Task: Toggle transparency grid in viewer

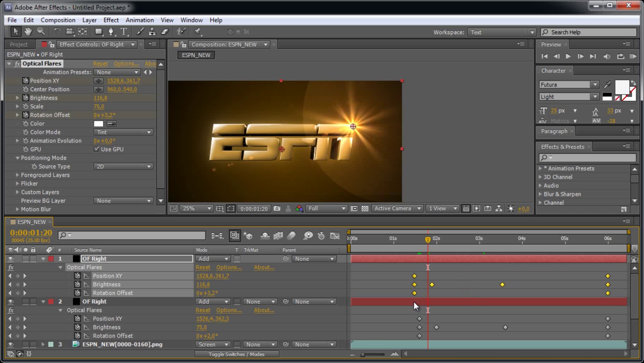Action: point(365,209)
